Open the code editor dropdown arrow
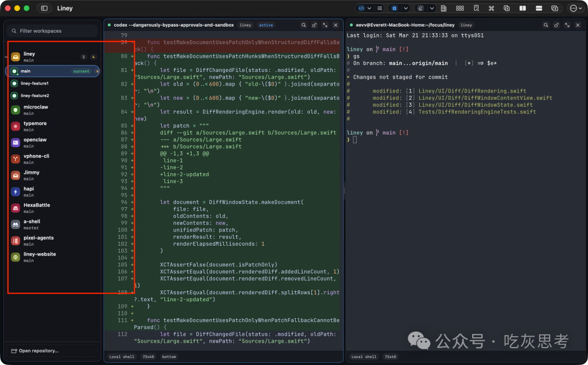 pyautogui.click(x=370, y=8)
